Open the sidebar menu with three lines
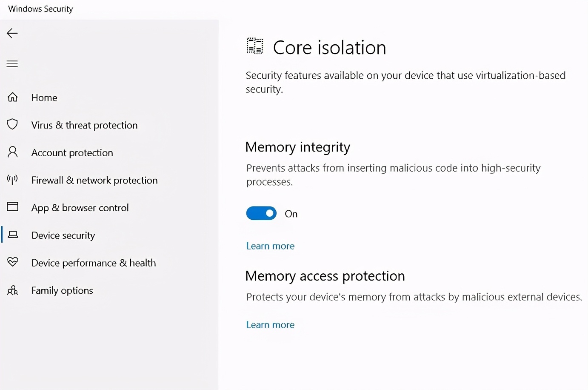The height and width of the screenshot is (390, 588). 12,63
